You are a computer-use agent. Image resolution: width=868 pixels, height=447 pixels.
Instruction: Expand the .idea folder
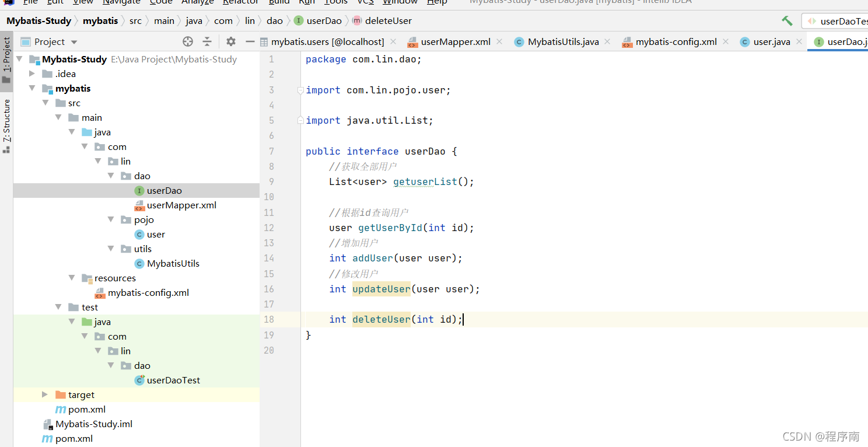tap(32, 74)
